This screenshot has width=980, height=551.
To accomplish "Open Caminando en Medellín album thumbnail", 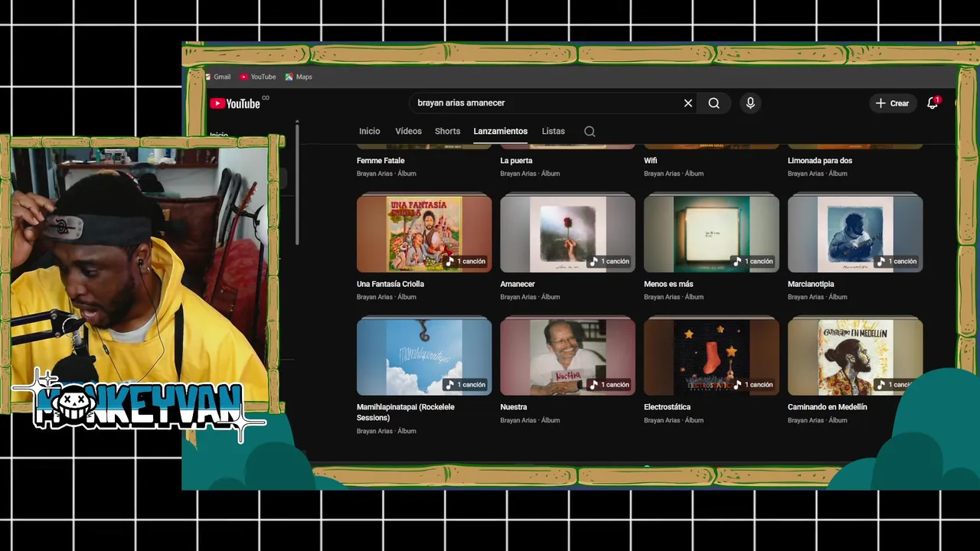I will [855, 357].
